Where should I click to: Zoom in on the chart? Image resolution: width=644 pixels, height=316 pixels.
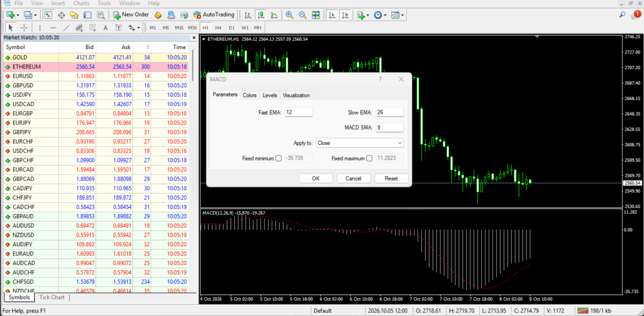point(289,15)
